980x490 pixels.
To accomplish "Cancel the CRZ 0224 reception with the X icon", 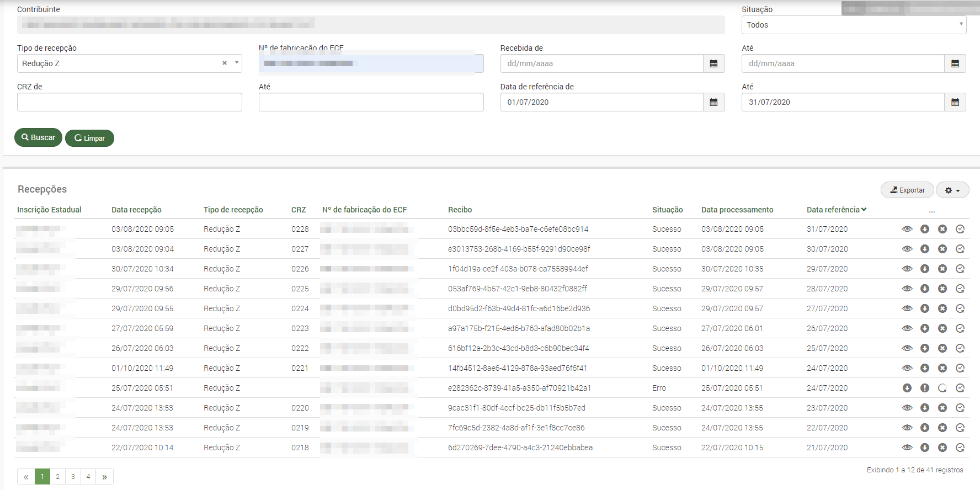I will click(942, 308).
